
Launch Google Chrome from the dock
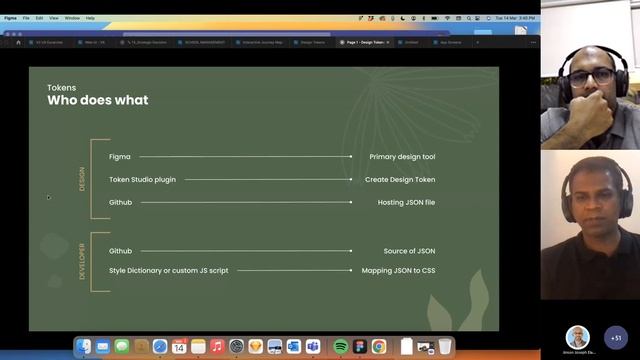(x=379, y=347)
